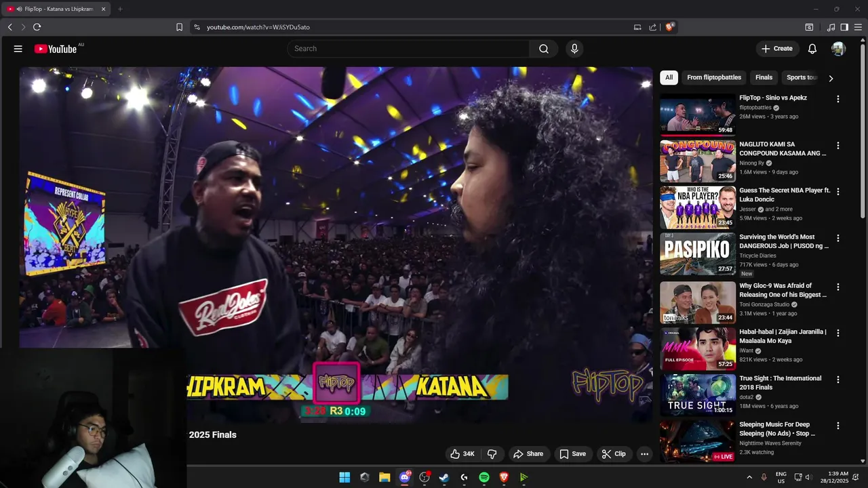Open browser main menu
Screen dimensions: 868x488
point(858,27)
